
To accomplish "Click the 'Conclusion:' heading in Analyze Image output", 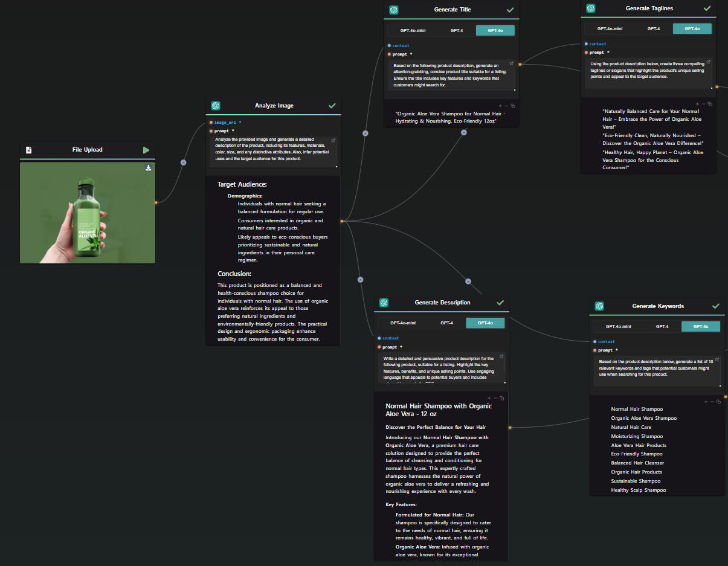I will pos(234,274).
